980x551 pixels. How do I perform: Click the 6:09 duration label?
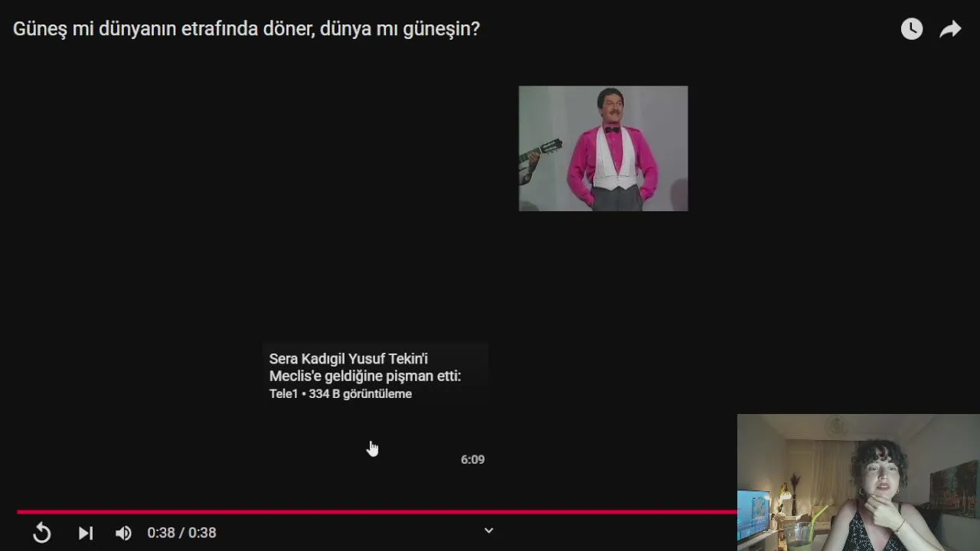tap(472, 459)
